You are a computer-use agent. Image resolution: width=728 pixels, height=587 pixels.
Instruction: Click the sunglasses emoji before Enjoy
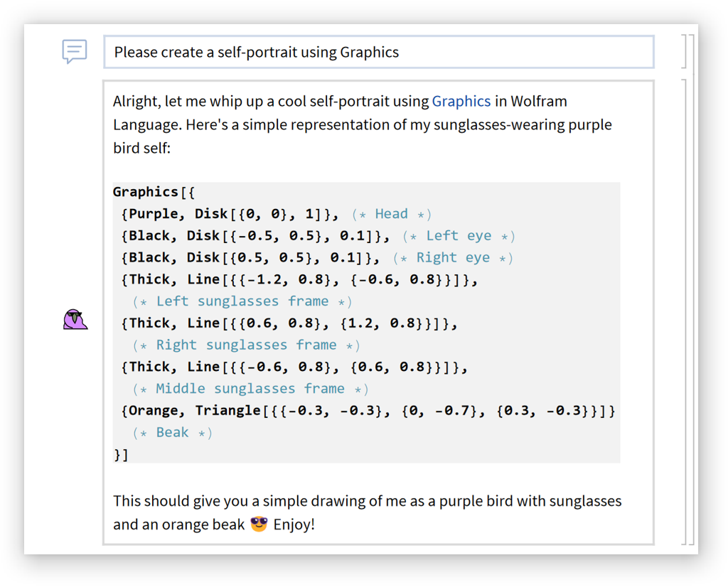click(259, 524)
